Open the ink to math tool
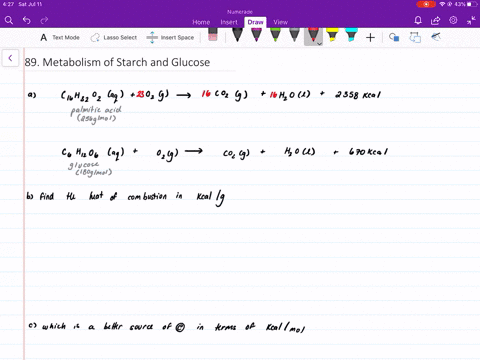This screenshot has height=360, width=480. coord(436,37)
